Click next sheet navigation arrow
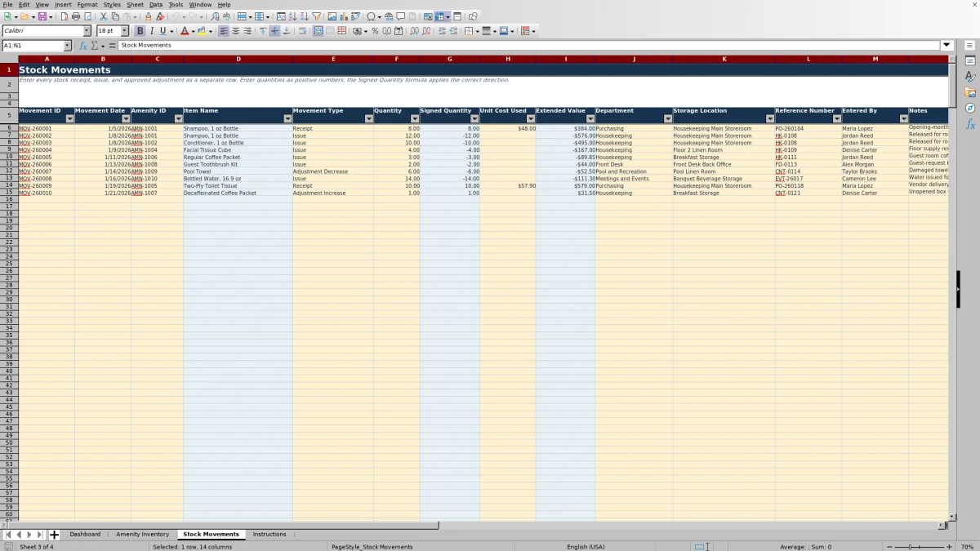The image size is (980, 551). (29, 535)
